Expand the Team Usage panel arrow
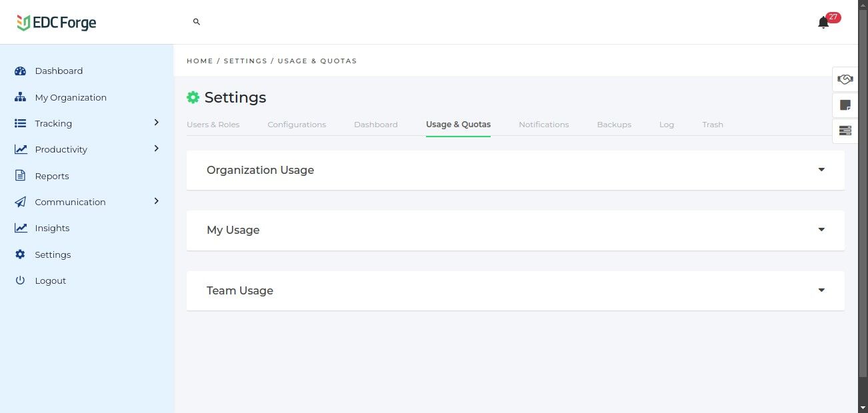 pyautogui.click(x=821, y=290)
